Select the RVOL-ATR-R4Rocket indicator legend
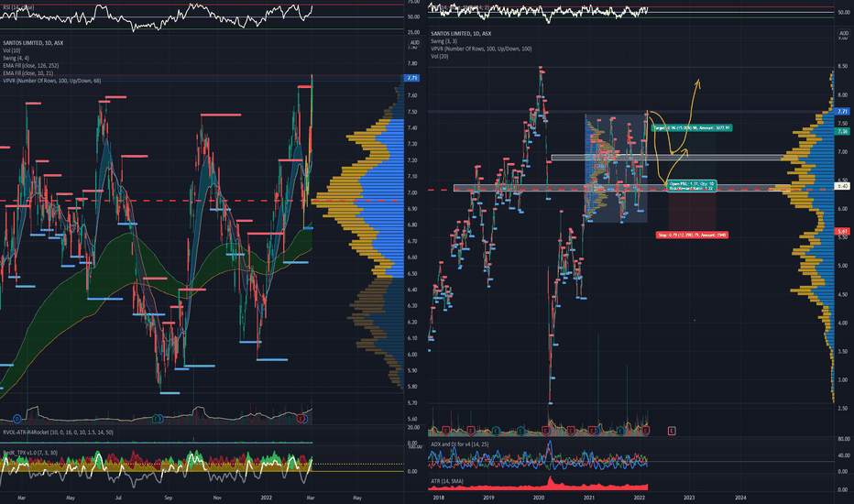This screenshot has height=504, width=854. (x=58, y=433)
